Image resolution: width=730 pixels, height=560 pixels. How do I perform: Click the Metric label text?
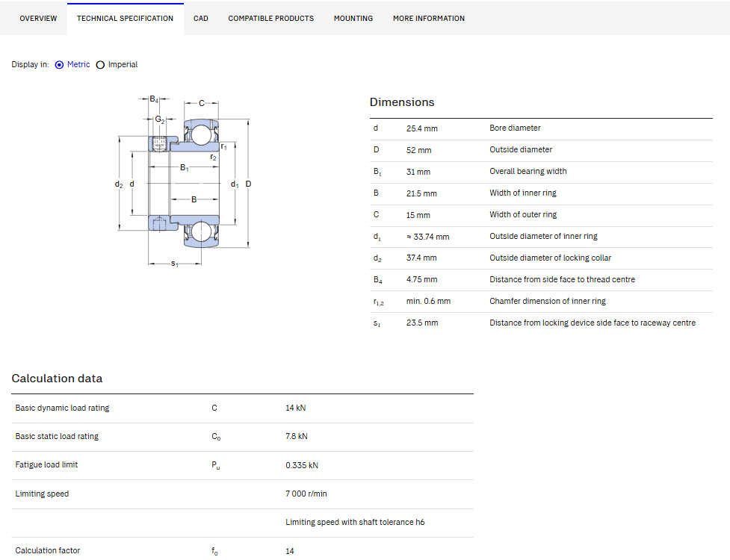click(78, 65)
